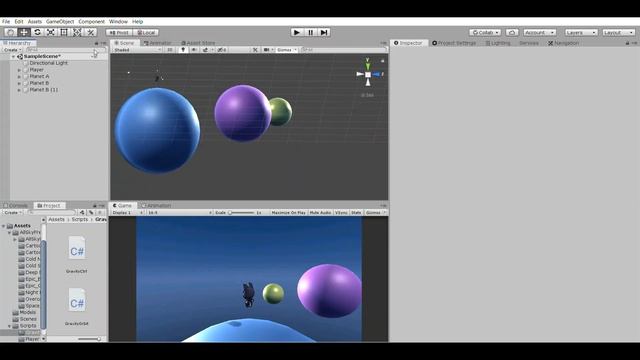Expand Planet A in Hierarchy
The width and height of the screenshot is (640, 360).
[x=19, y=76]
